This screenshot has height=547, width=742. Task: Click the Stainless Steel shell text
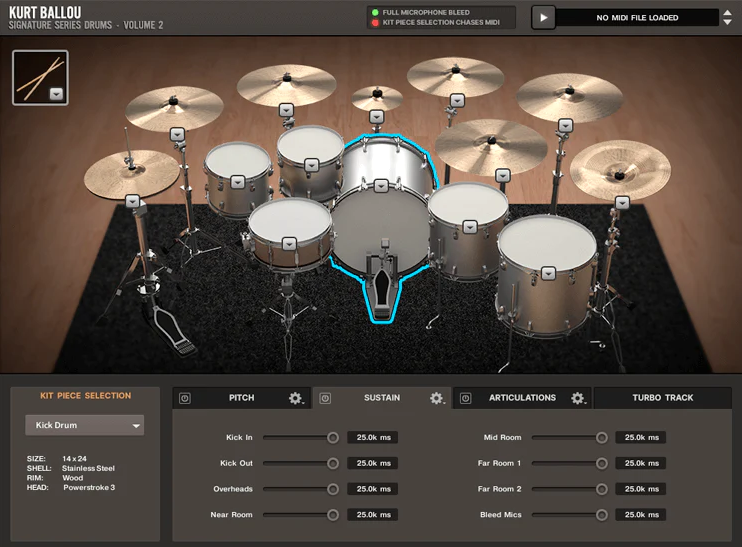(88, 468)
